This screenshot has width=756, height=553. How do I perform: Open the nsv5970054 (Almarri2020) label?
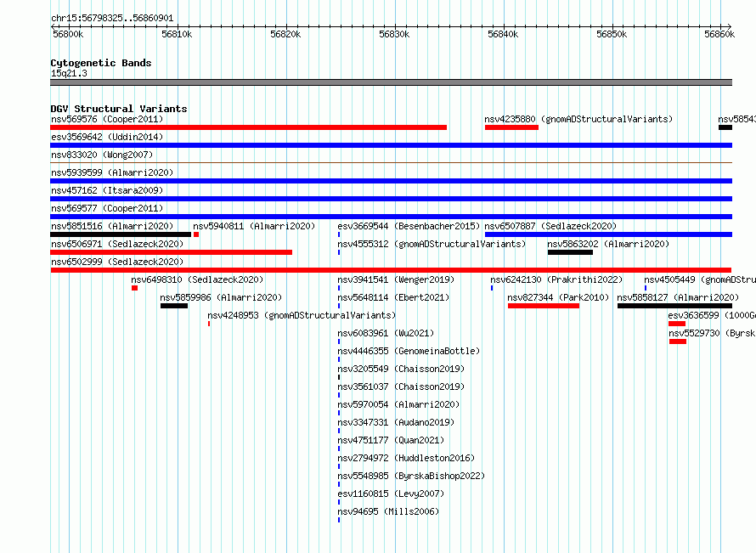coord(398,404)
